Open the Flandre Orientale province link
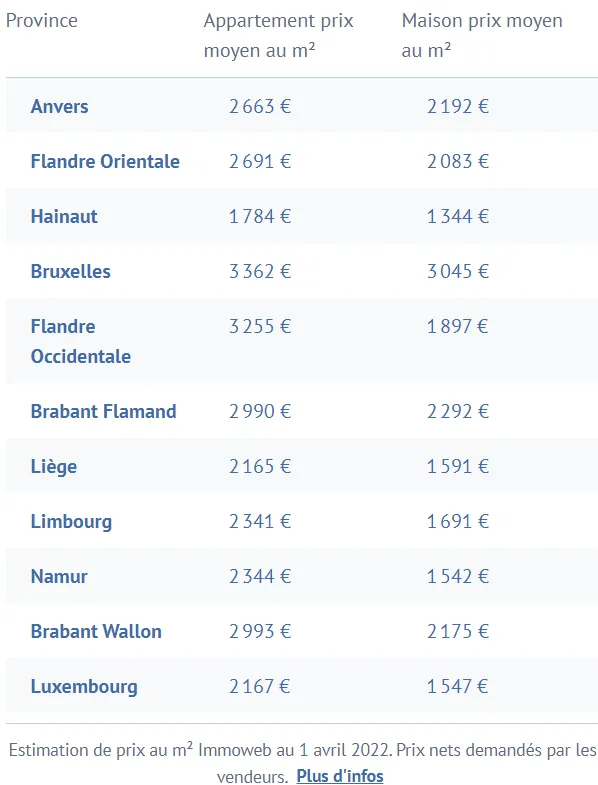598x785 pixels. click(105, 161)
